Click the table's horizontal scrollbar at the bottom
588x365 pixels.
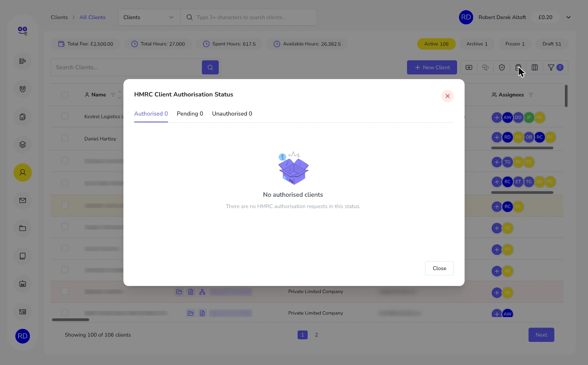[70, 320]
